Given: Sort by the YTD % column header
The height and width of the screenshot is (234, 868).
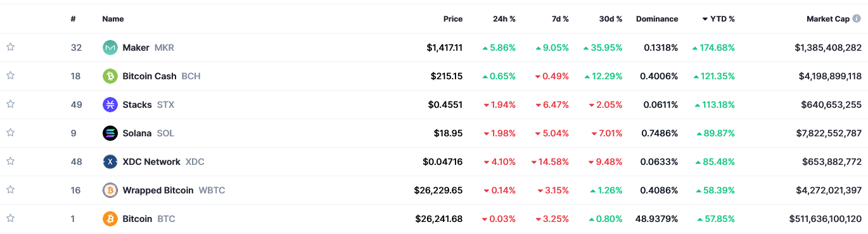Looking at the screenshot, I should [x=718, y=19].
